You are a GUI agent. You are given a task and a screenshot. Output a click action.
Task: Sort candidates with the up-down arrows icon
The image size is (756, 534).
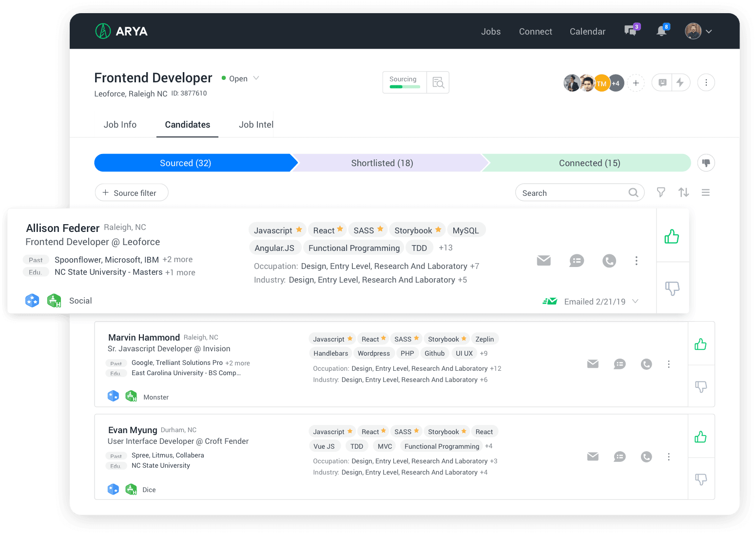[x=684, y=192]
